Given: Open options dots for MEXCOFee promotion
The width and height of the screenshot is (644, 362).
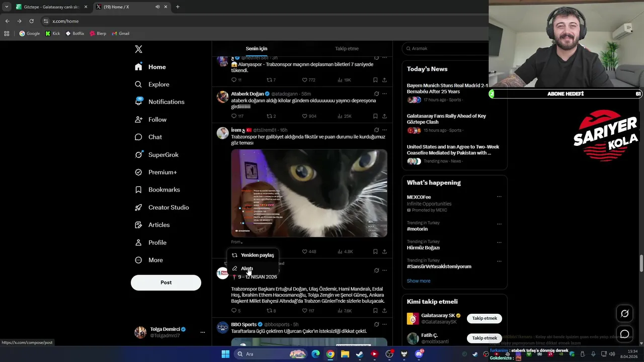Looking at the screenshot, I should 499,197.
